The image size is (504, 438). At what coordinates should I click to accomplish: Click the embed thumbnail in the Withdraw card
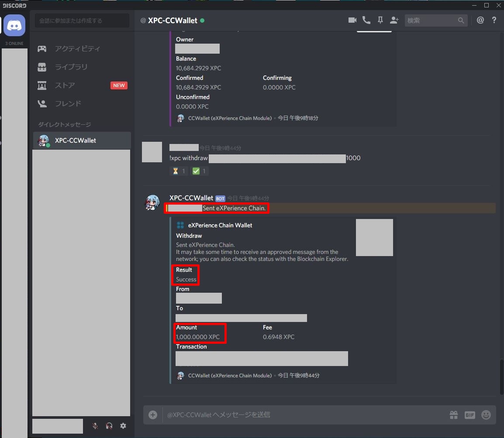374,237
